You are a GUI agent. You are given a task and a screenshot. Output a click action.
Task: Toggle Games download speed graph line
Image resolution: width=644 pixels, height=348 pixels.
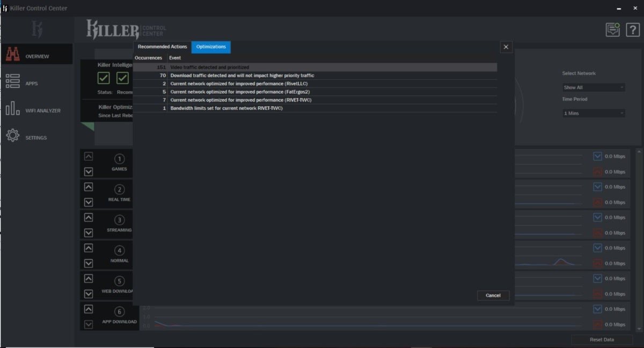(x=597, y=156)
